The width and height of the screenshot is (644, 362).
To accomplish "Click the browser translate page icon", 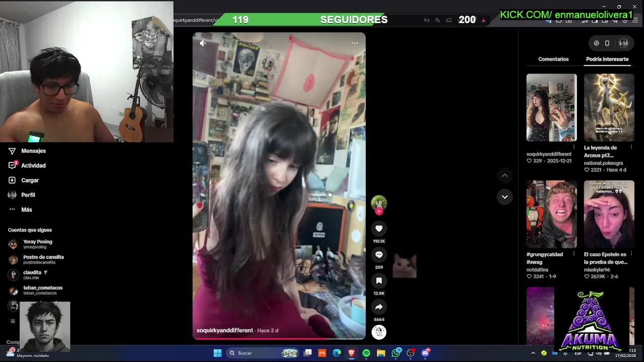I will pos(437,20).
